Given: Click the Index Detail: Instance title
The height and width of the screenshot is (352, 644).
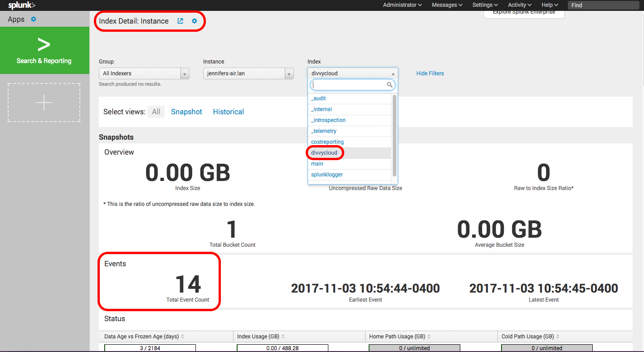Looking at the screenshot, I should click(134, 21).
